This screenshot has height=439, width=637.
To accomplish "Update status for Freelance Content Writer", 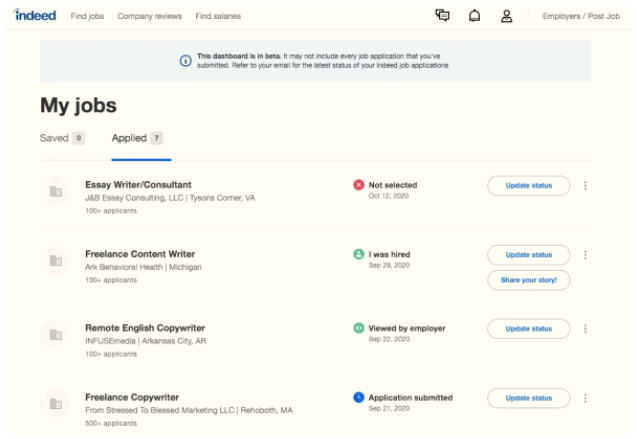I will [x=529, y=255].
